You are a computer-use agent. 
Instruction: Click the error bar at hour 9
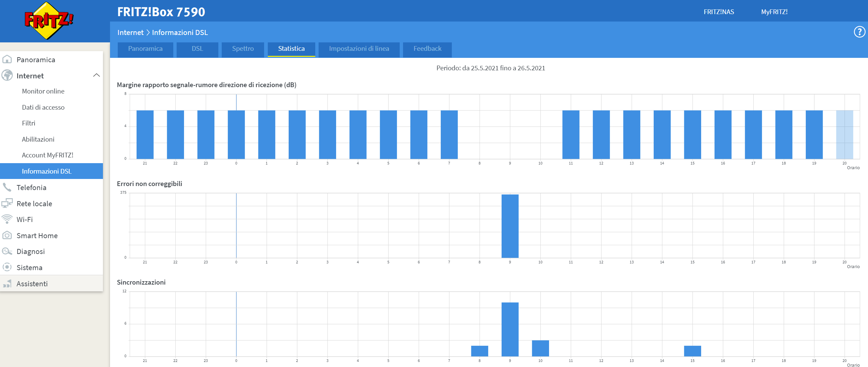[x=509, y=226]
